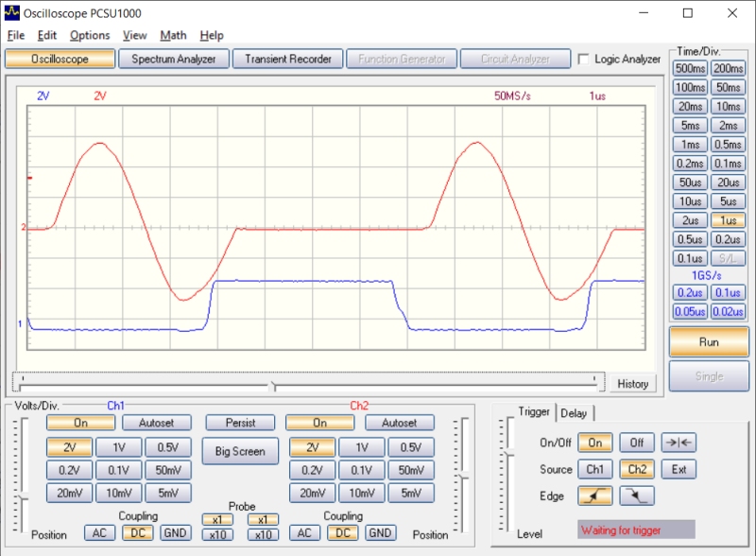
Task: Open the Math menu
Action: pos(173,35)
